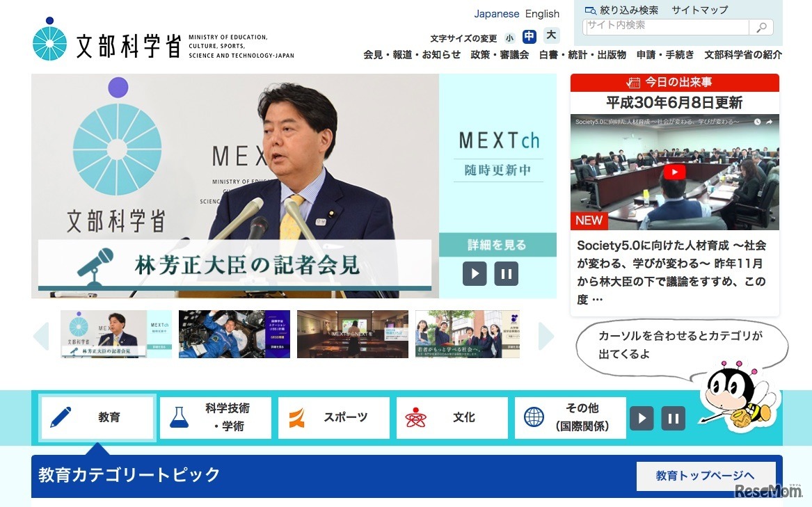Open 会見・報道・お知らせ menu
This screenshot has width=812, height=507.
tap(412, 54)
